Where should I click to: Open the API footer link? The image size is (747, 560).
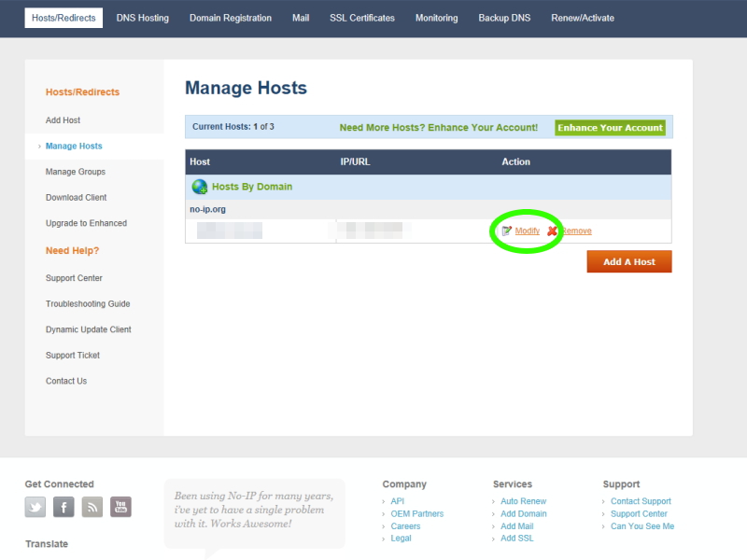click(398, 501)
